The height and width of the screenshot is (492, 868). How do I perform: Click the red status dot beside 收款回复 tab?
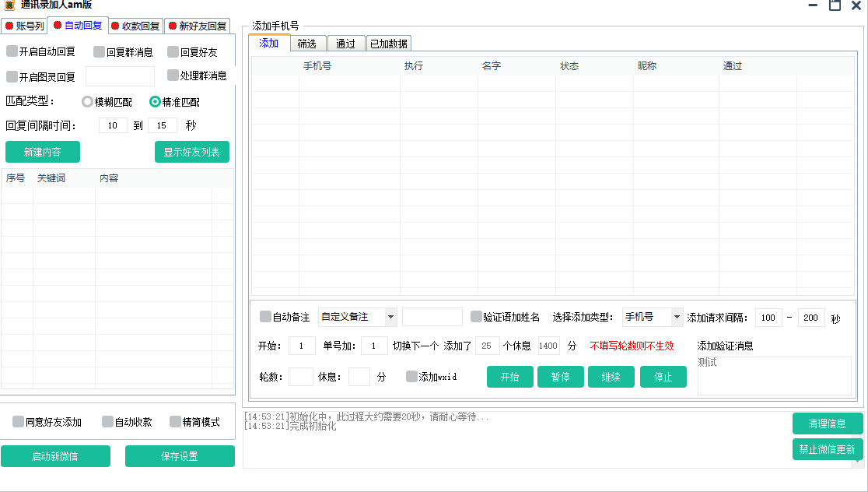tap(113, 25)
